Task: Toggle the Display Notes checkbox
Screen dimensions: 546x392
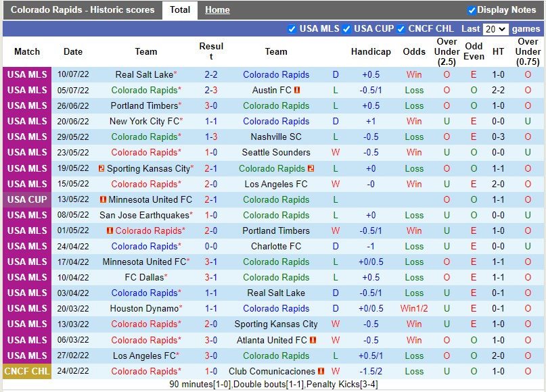Action: (x=472, y=10)
